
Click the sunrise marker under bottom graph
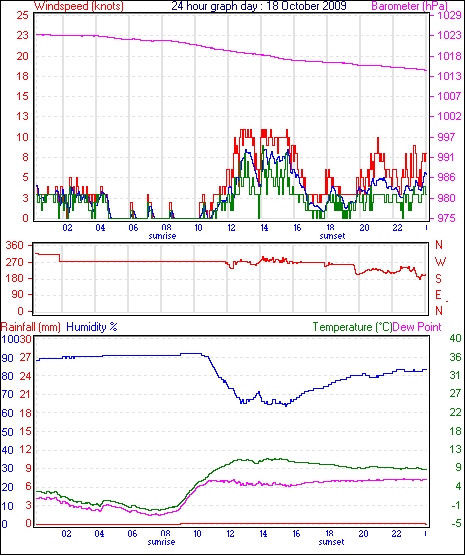coord(161,542)
